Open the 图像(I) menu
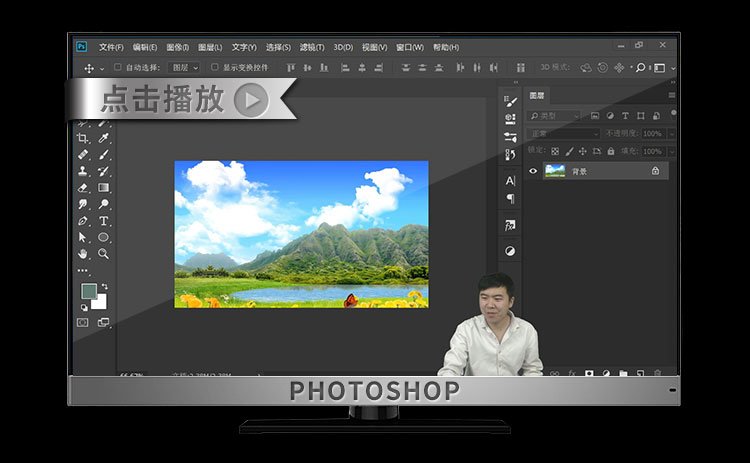 pos(177,47)
